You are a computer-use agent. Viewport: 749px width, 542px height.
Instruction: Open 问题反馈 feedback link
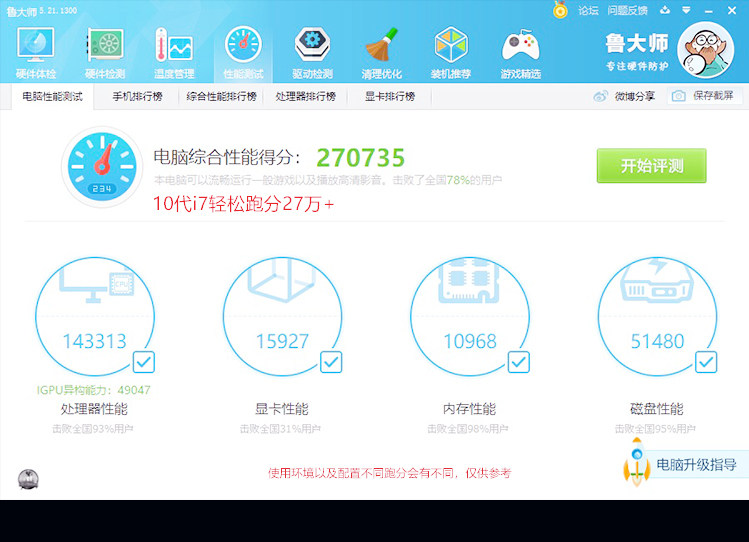627,10
